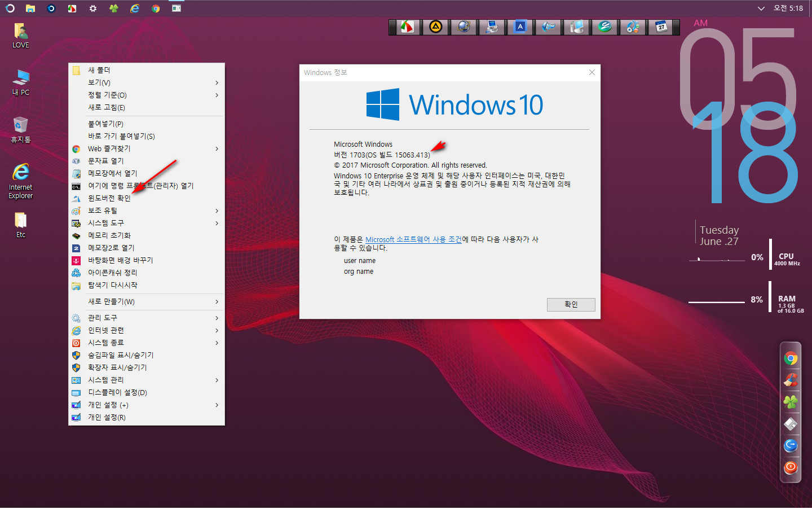
Task: Choose 디스플레이 설정(D) from the context menu
Action: (147, 392)
